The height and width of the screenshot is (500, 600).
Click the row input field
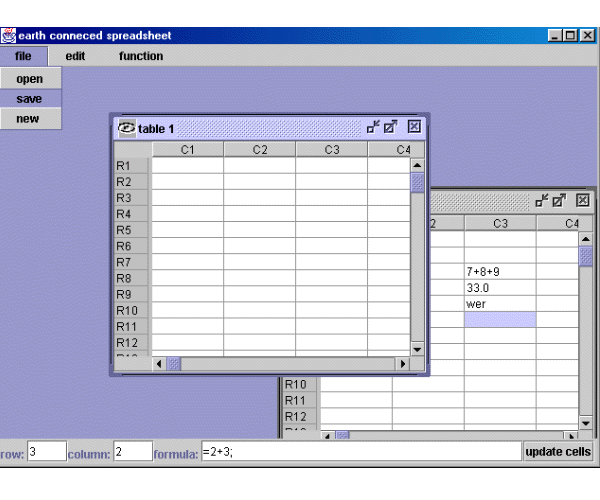pyautogui.click(x=47, y=451)
